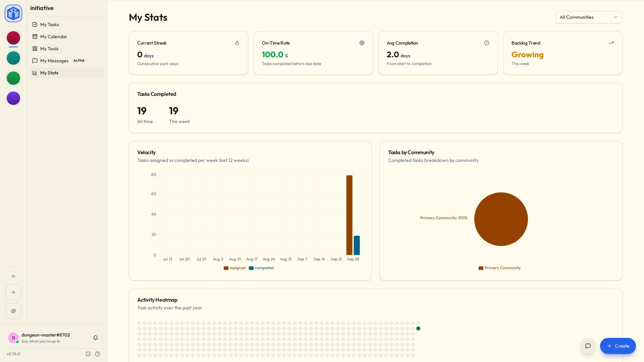Expand the sidebar with double-chevron icon
Screen dimensions: 644x362
13,276
